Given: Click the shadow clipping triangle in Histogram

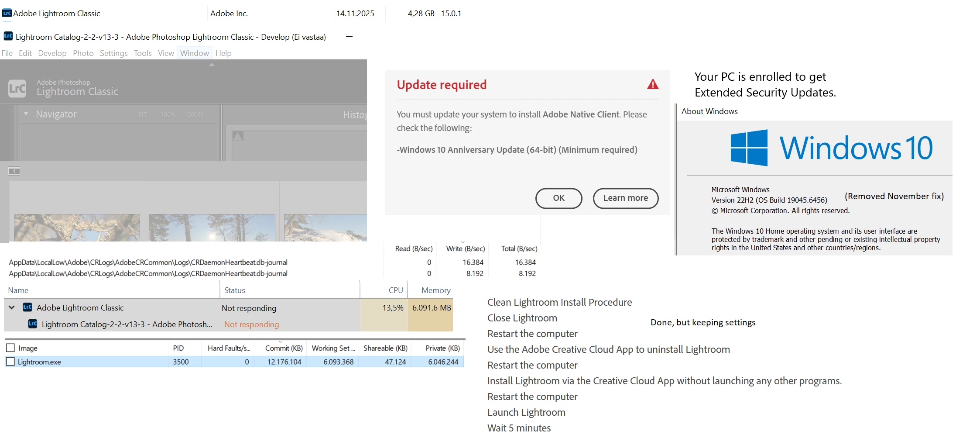Looking at the screenshot, I should [x=237, y=136].
